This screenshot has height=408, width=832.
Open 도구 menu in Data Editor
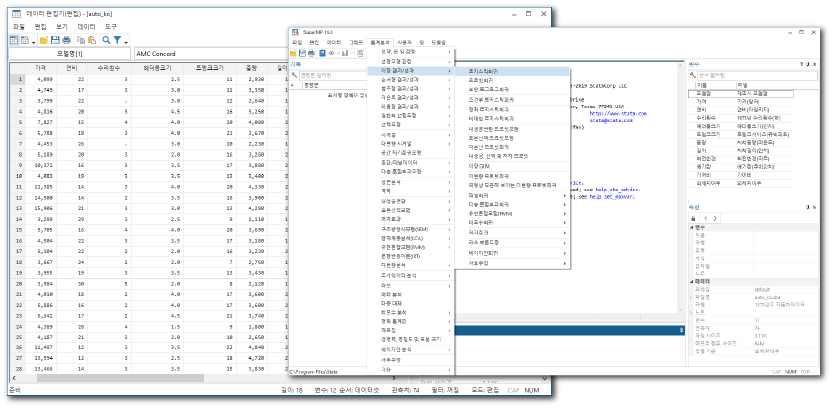(111, 26)
